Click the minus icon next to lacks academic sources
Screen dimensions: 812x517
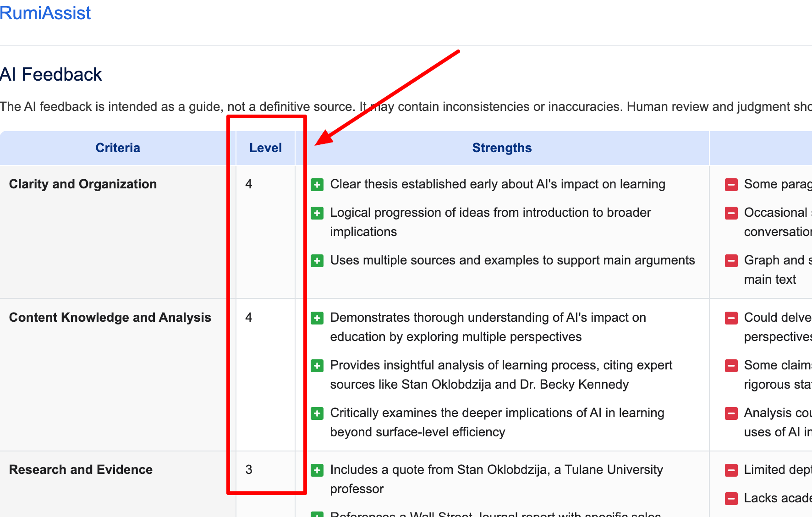[x=731, y=498]
